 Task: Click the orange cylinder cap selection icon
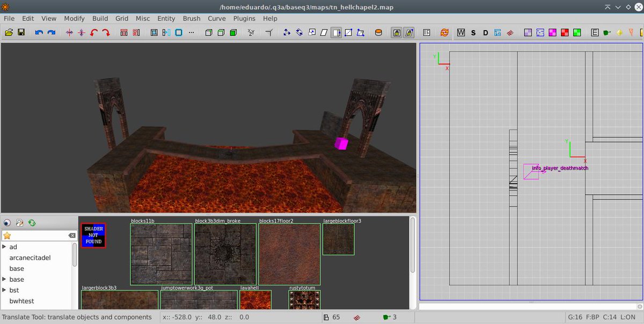pos(378,33)
